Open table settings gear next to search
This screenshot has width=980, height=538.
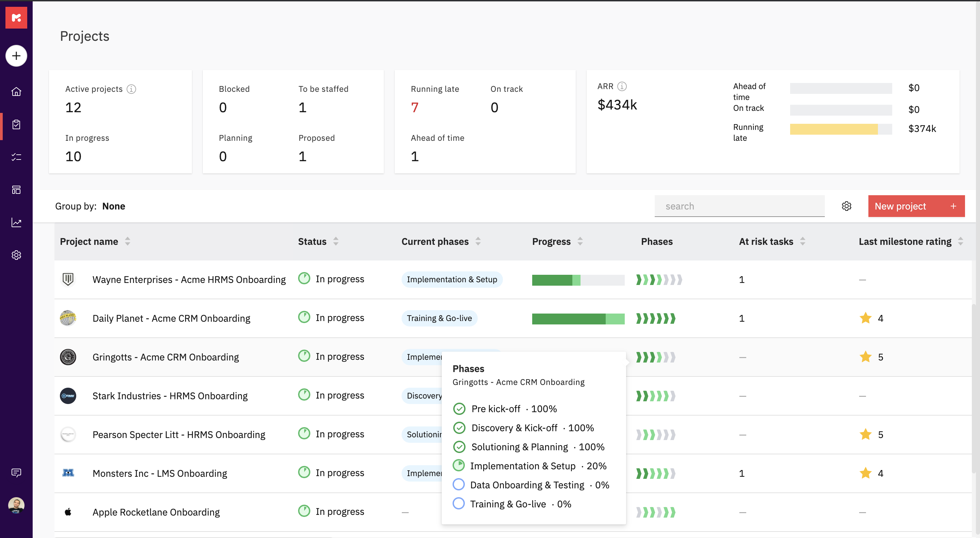[847, 206]
